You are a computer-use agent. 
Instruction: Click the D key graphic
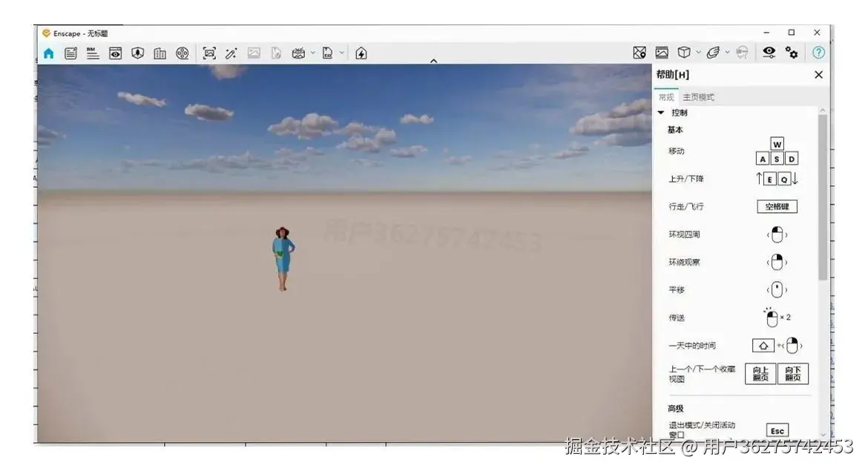[x=792, y=159]
